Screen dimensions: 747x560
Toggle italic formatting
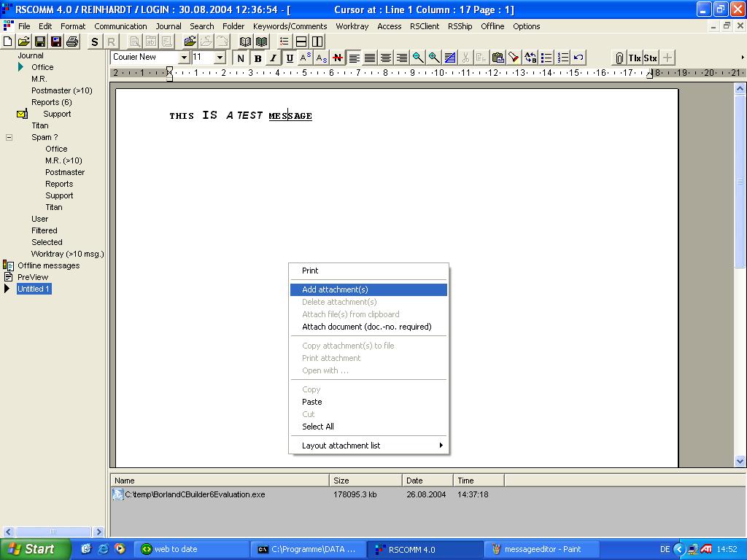pyautogui.click(x=274, y=58)
